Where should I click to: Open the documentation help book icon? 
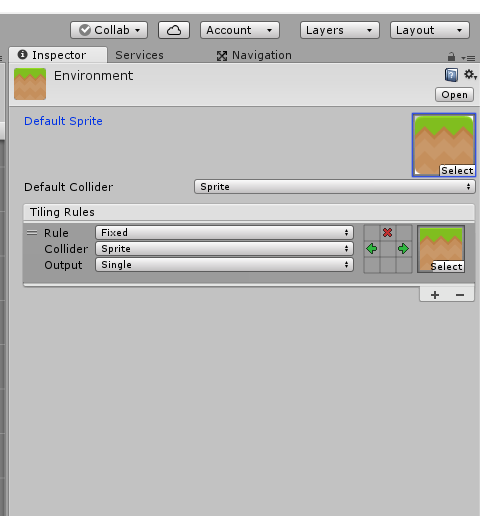451,75
